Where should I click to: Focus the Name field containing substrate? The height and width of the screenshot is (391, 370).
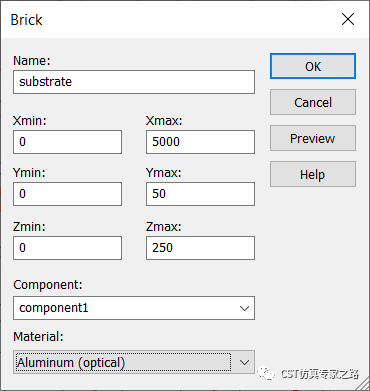tap(134, 82)
